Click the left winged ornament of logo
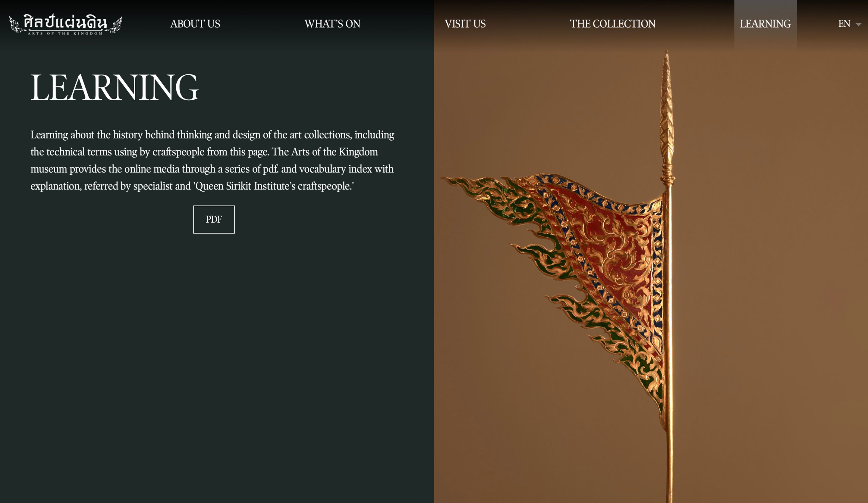868x503 pixels. pos(15,24)
